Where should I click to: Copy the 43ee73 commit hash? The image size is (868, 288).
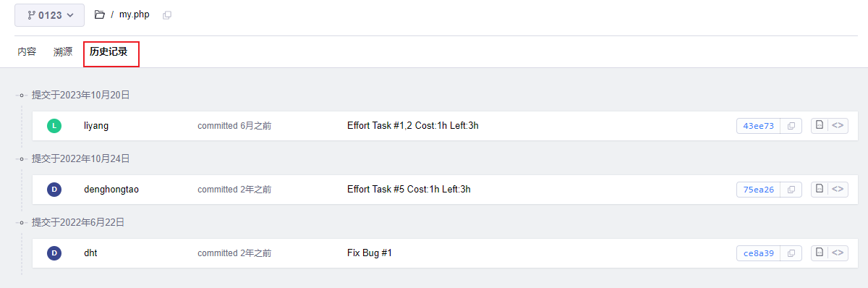(x=791, y=126)
